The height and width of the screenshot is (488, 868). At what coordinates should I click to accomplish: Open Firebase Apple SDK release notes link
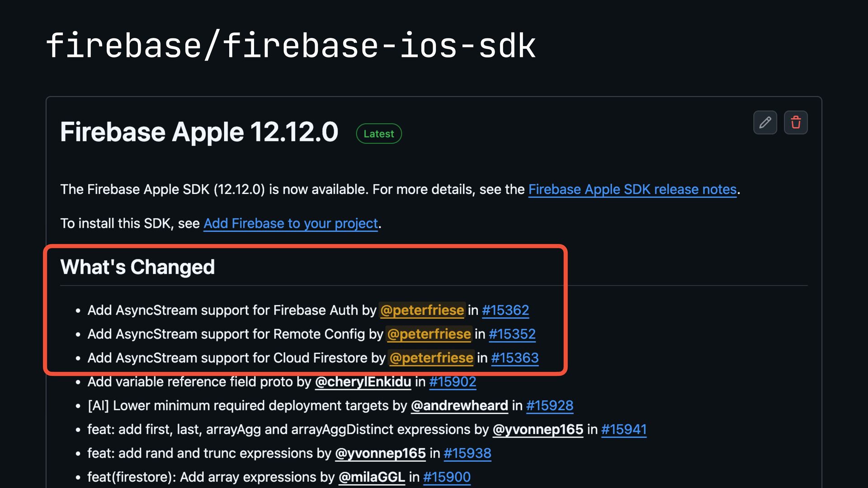tap(632, 189)
